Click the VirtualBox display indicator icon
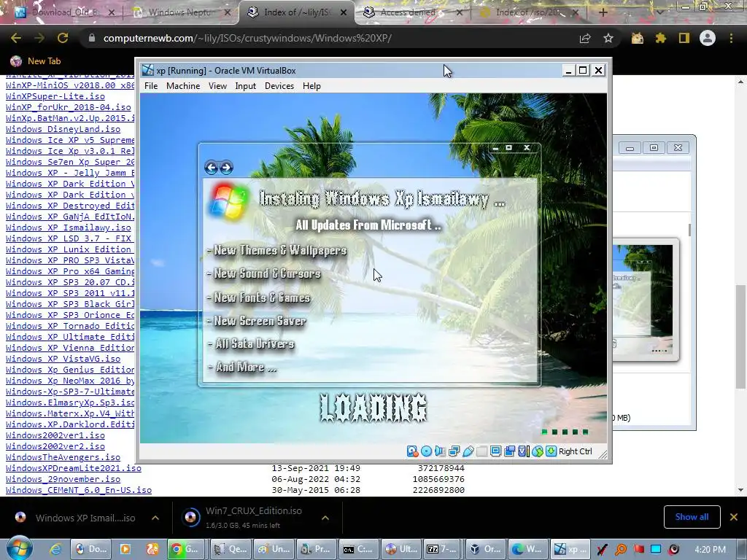Image resolution: width=747 pixels, height=560 pixels. [495, 451]
